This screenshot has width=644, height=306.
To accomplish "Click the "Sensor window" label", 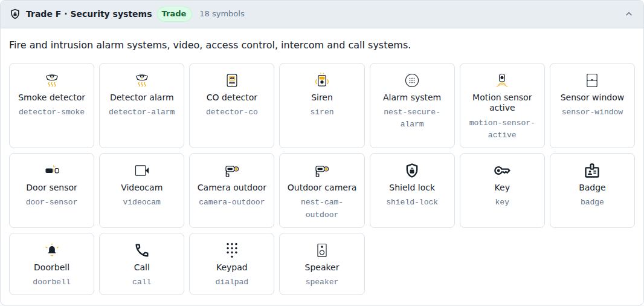I will pyautogui.click(x=592, y=97).
